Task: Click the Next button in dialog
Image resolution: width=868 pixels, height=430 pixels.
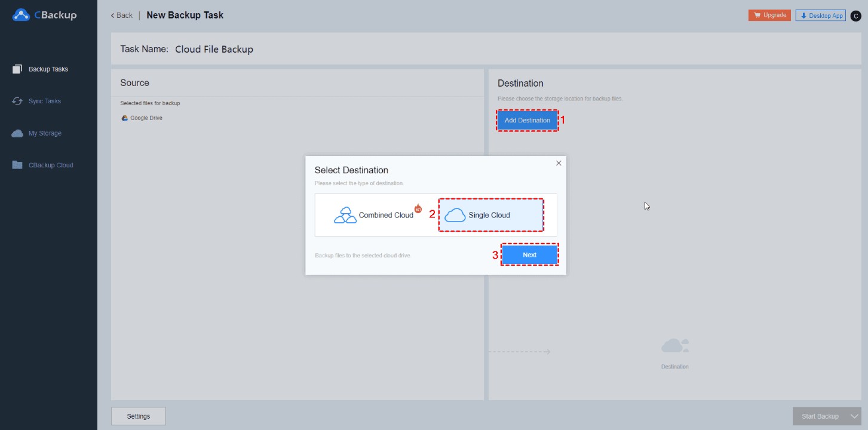Action: coord(529,254)
